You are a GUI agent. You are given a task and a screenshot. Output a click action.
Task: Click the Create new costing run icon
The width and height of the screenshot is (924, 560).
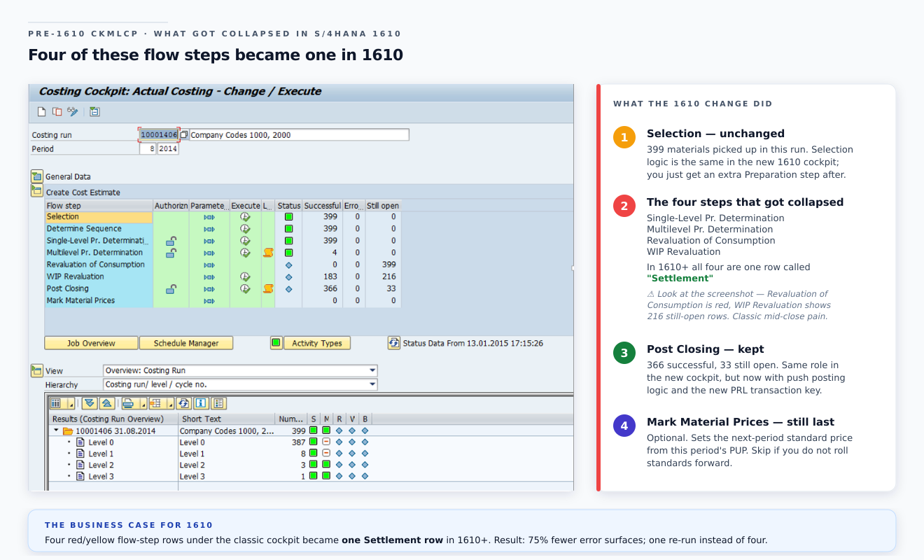(x=41, y=111)
